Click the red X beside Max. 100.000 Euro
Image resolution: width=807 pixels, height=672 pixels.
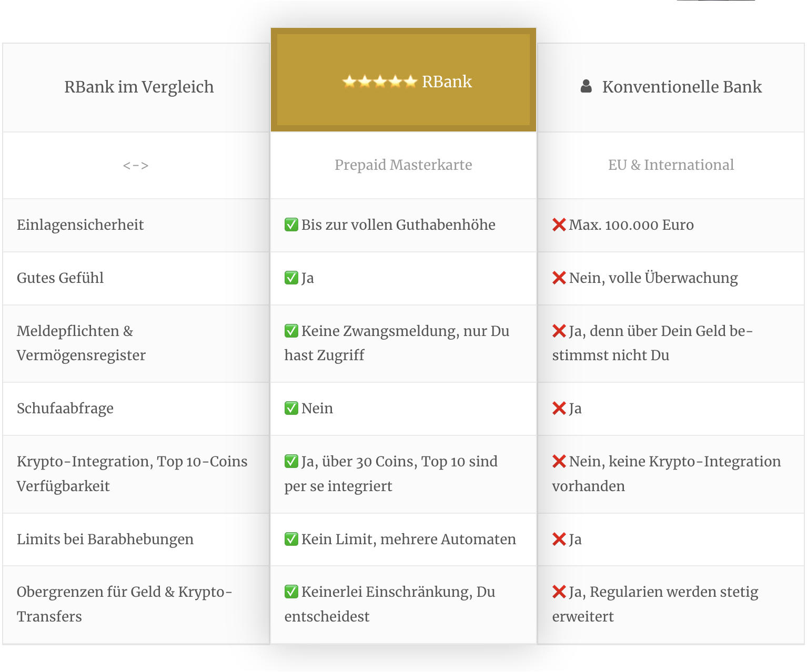coord(559,225)
